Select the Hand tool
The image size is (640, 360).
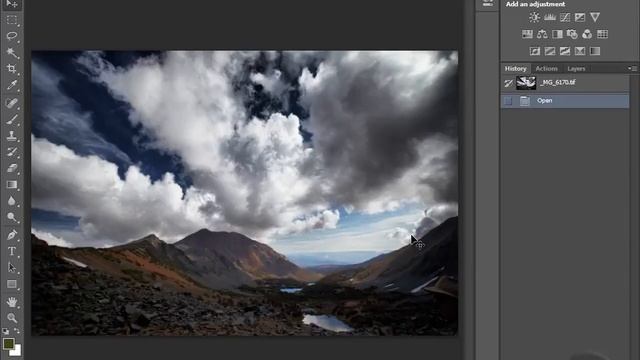(x=11, y=302)
